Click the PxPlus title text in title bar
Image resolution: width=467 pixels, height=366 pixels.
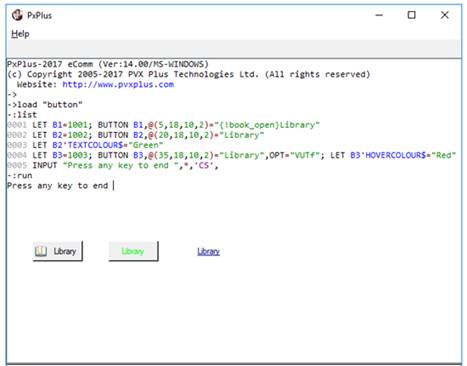(x=39, y=15)
